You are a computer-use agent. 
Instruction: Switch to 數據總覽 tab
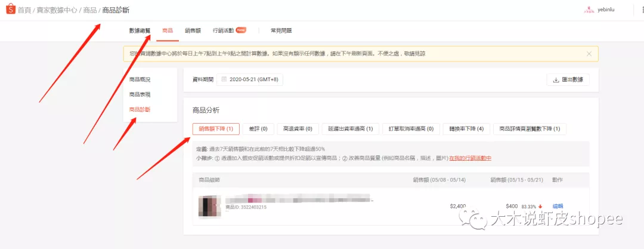[x=140, y=30]
